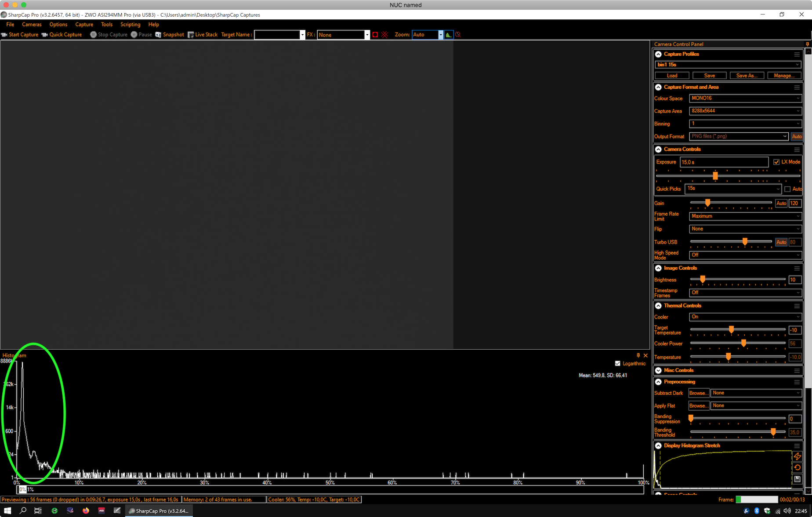This screenshot has width=812, height=517.
Task: Open the Frame Rate Limit dropdown
Action: click(745, 216)
